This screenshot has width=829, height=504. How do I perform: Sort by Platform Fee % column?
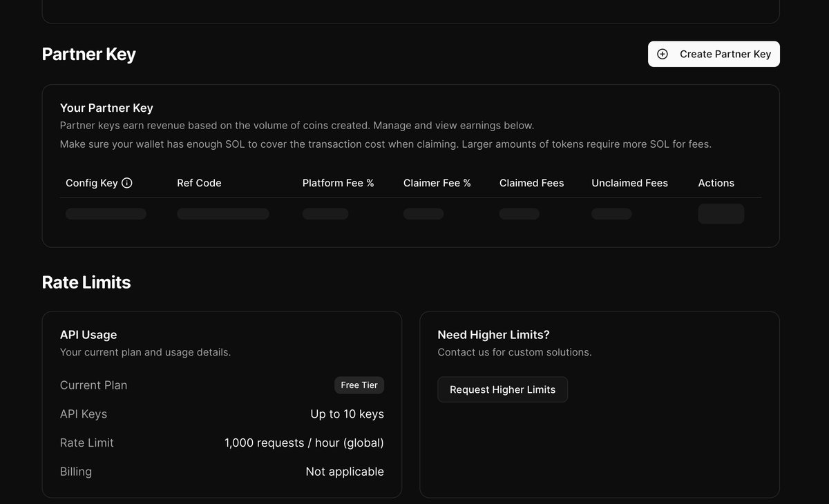tap(338, 182)
